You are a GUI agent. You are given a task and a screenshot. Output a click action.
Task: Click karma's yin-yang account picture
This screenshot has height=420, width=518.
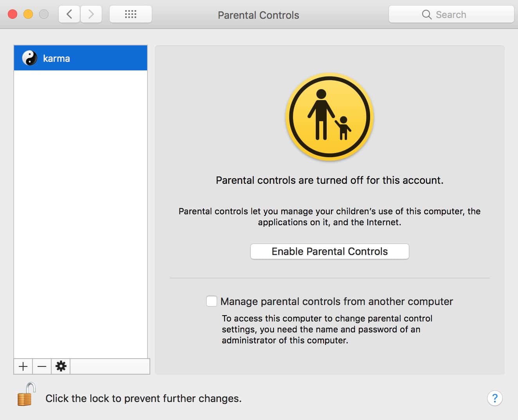pyautogui.click(x=29, y=58)
